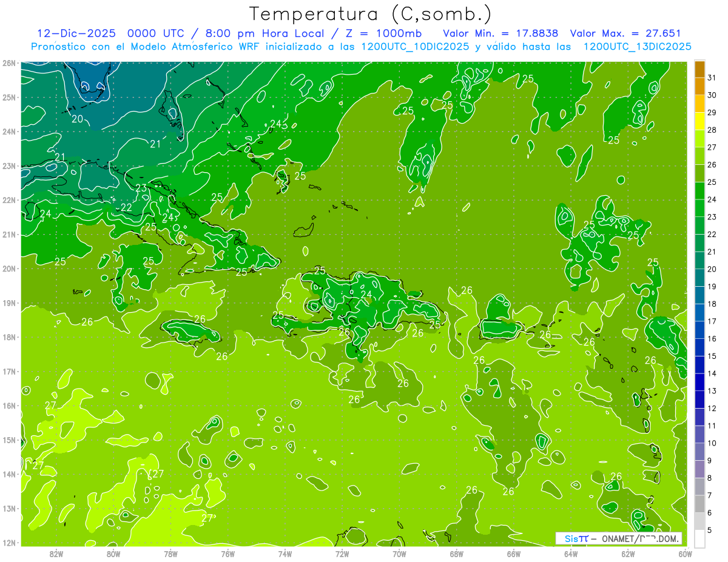Click the color legend value "29"
Image resolution: width=728 pixels, height=562 pixels.
coord(712,112)
